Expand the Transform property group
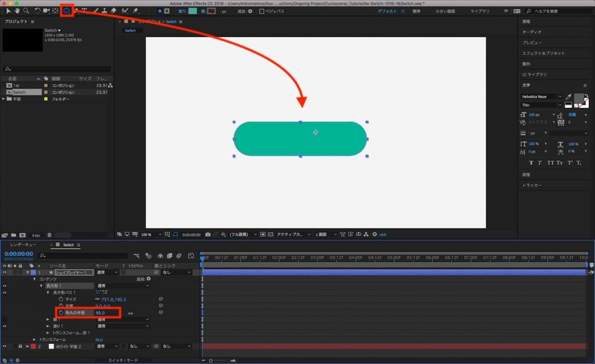The height and width of the screenshot is (364, 595). pos(34,340)
